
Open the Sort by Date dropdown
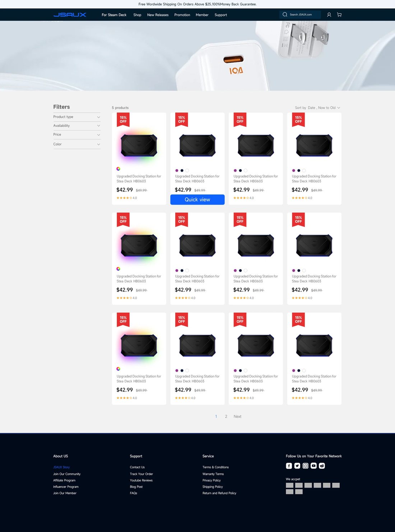point(317,108)
